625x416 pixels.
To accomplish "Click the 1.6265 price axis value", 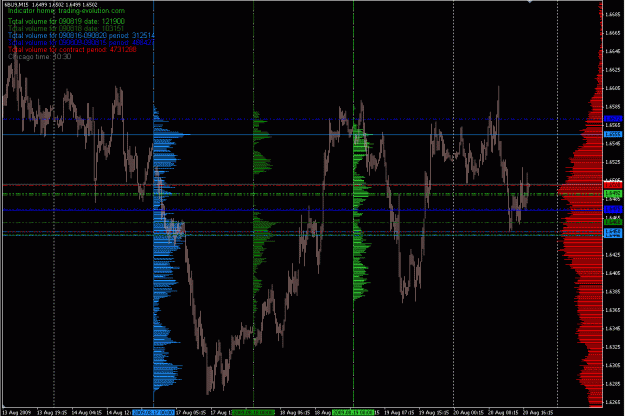I will click(613, 402).
